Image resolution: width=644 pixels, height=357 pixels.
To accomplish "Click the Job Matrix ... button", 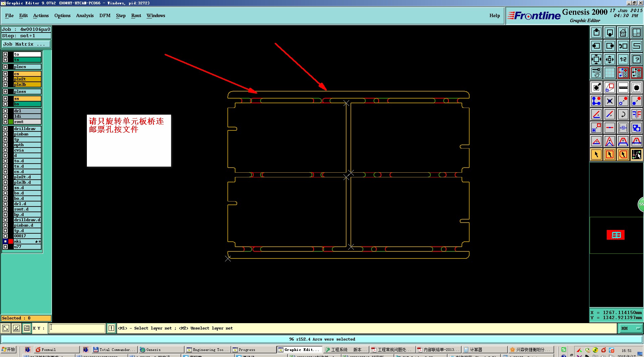I will (x=26, y=44).
